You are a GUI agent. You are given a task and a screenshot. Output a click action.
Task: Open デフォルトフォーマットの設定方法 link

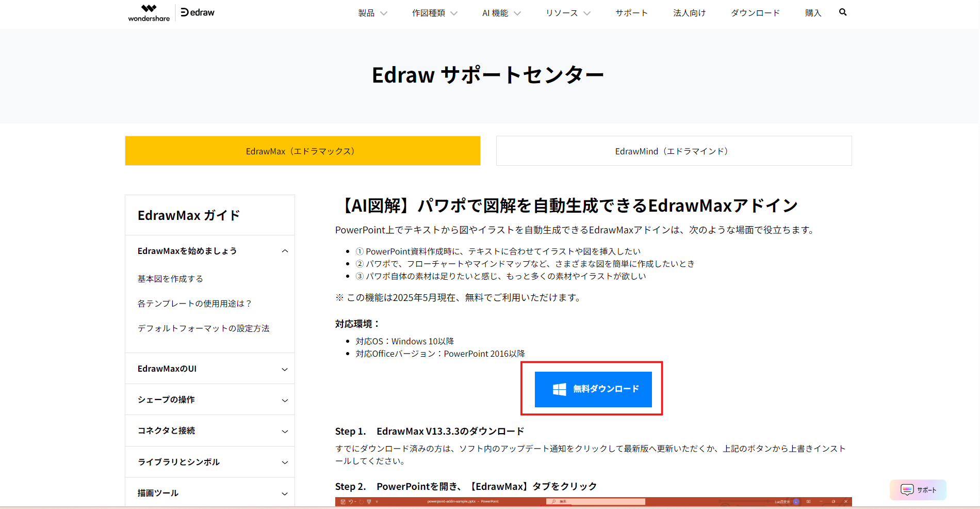[x=203, y=328]
